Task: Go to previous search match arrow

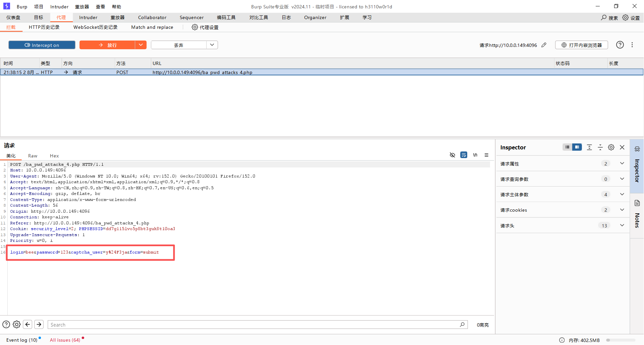Action: (x=28, y=324)
